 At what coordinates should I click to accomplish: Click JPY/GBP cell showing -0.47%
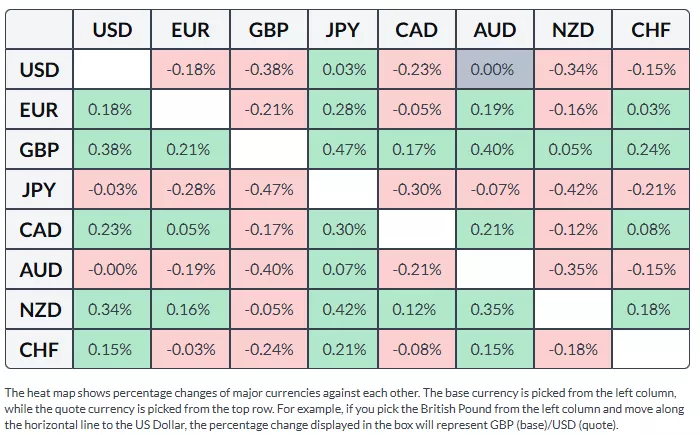pyautogui.click(x=267, y=190)
